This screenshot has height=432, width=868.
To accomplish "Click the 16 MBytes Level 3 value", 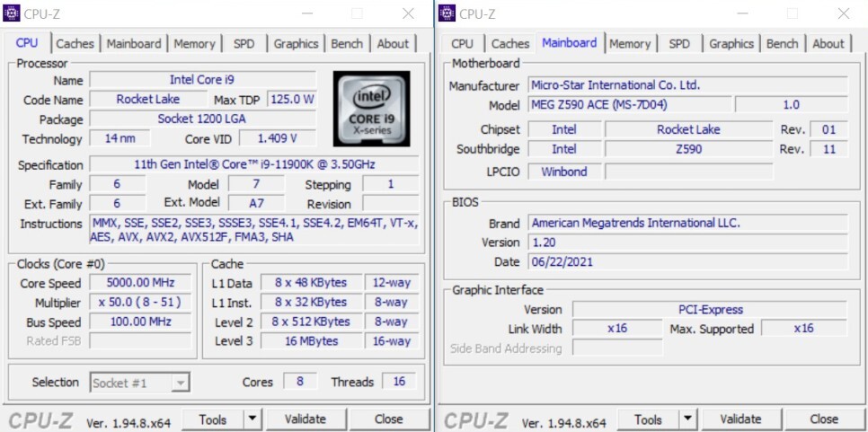I will (311, 341).
